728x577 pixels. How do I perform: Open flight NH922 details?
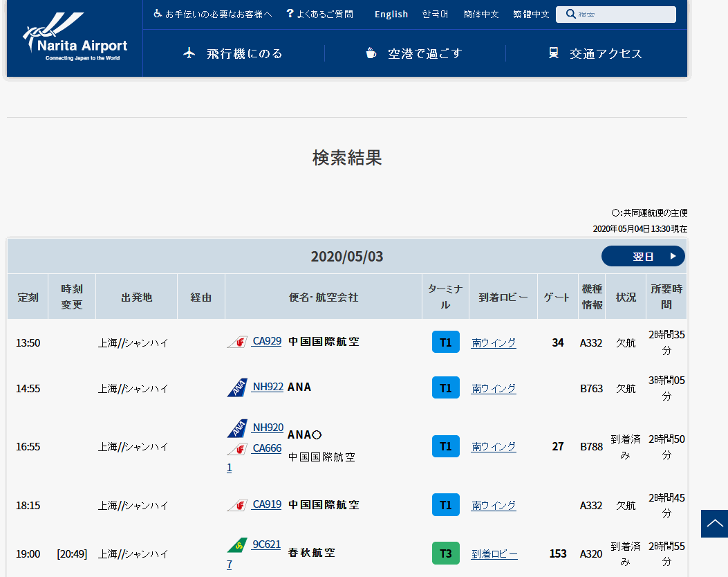[268, 387]
